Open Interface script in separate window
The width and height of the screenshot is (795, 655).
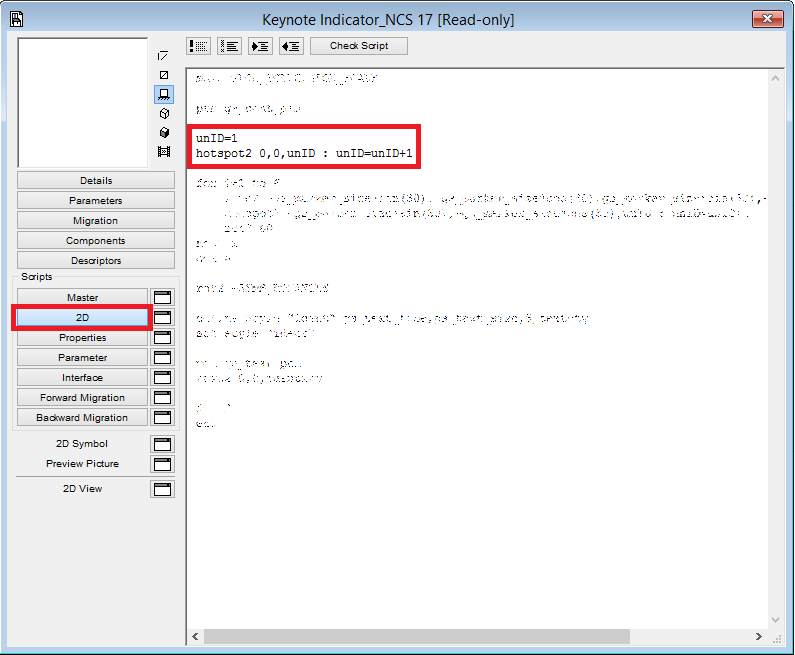[x=162, y=378]
